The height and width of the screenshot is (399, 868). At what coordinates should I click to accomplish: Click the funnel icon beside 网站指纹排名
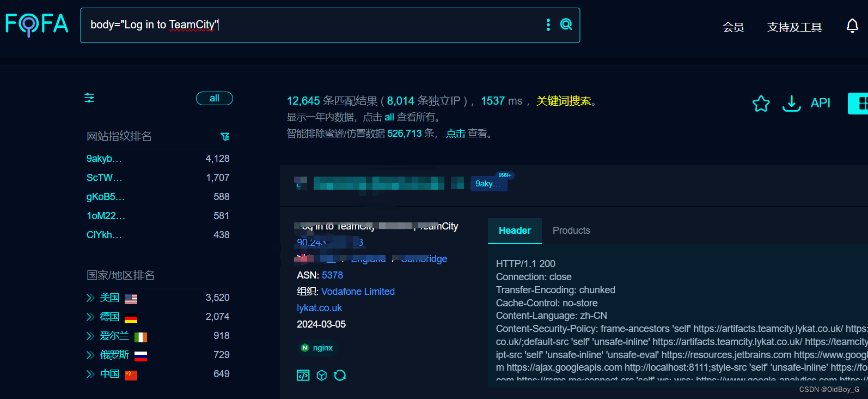[225, 136]
